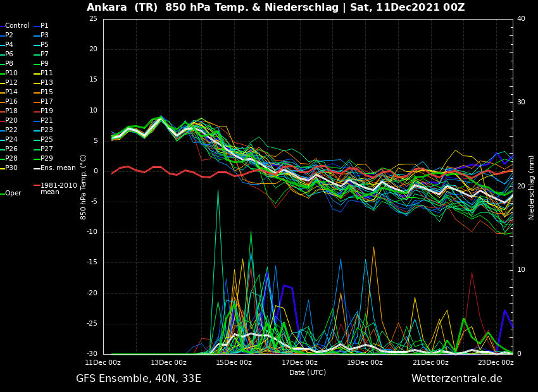Screen dimensions: 538x392
Task: Click the "-30" temperature tick label
Action: (92, 354)
